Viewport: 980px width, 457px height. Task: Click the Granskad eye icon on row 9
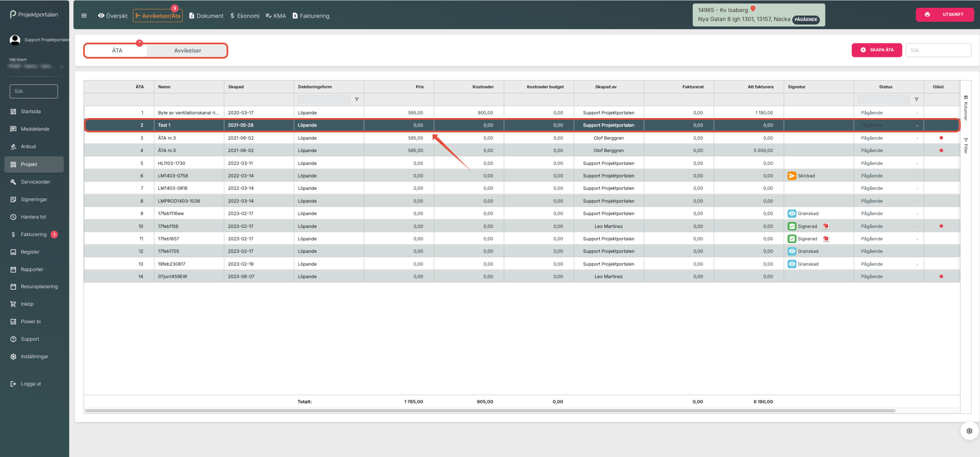tap(792, 214)
